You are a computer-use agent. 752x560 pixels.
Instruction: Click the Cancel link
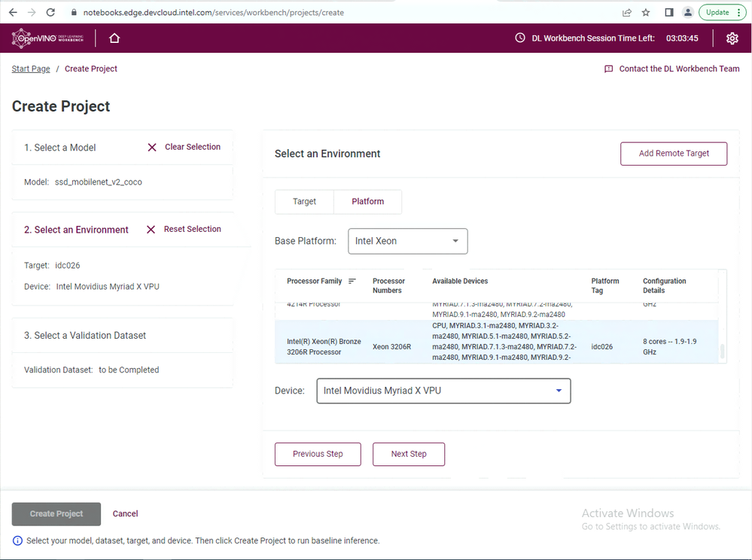tap(125, 513)
